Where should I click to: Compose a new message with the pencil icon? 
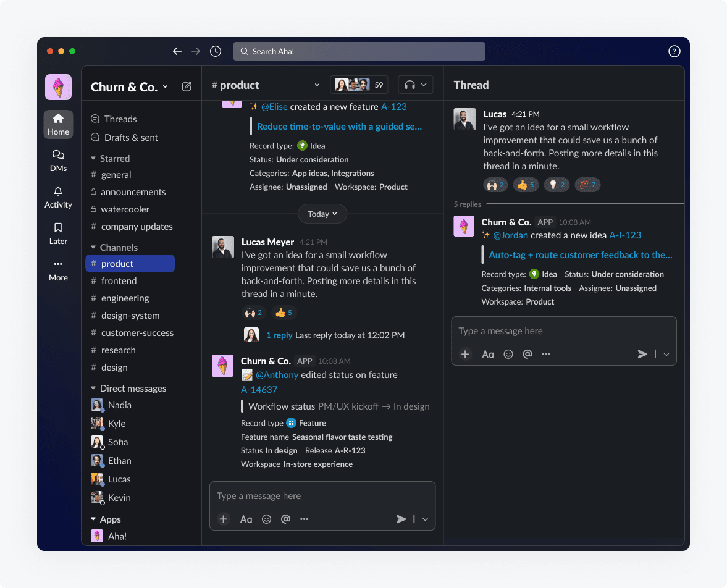187,86
